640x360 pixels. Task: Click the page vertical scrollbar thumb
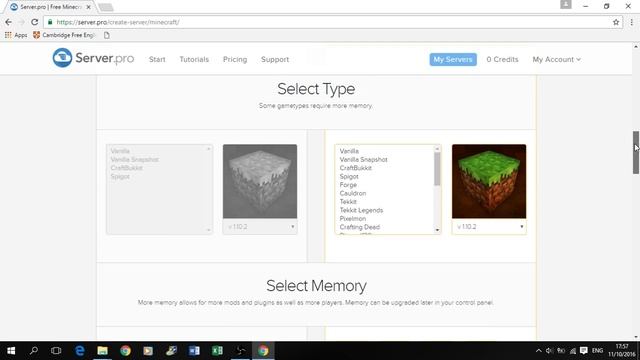click(x=636, y=153)
